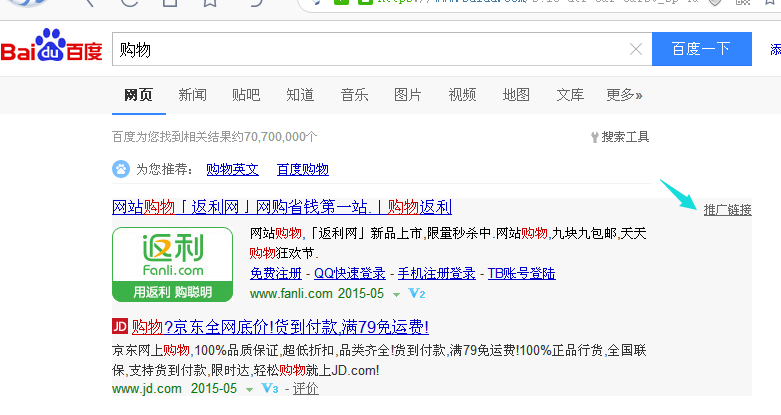Screen dimensions: 781x415
Task: Click the 推广链接 label
Action: 727,210
